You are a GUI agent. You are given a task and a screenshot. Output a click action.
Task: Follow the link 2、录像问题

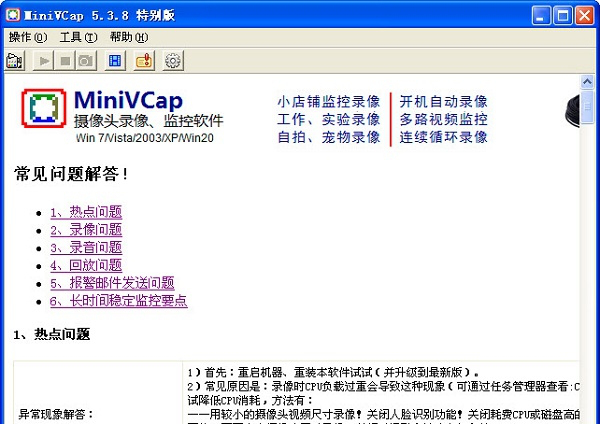coord(86,230)
